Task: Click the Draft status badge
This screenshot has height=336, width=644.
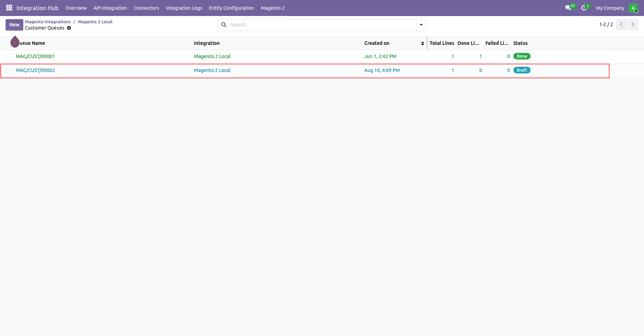Action: click(x=521, y=70)
